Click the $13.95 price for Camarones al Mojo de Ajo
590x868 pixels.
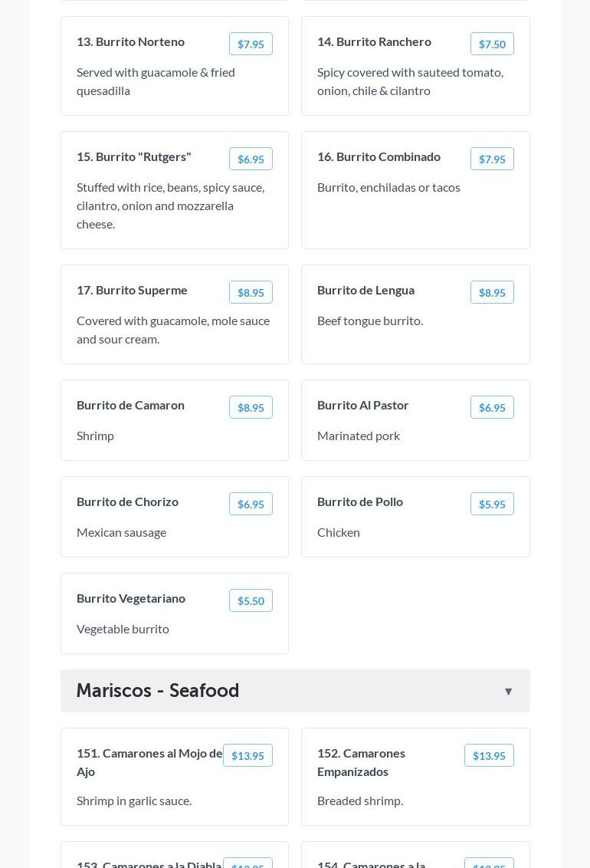pos(247,756)
